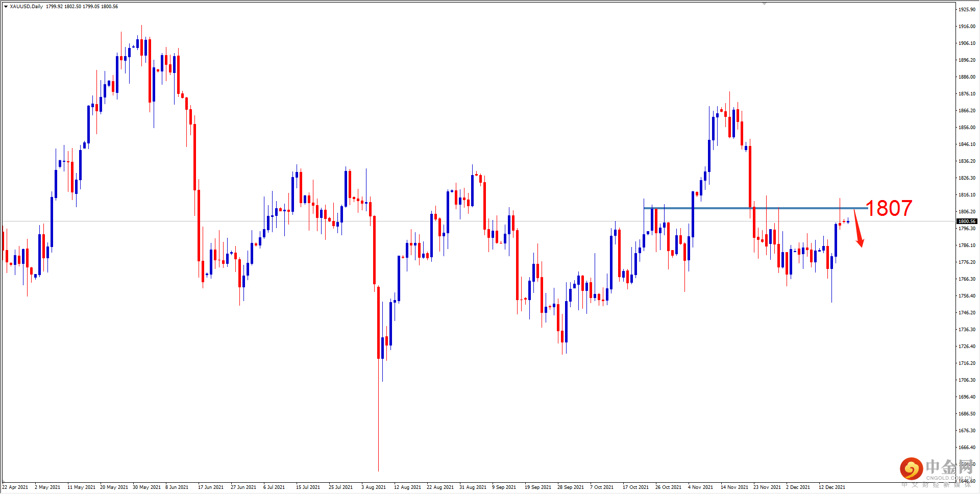Click the 2 May 2021 date label

click(47, 487)
